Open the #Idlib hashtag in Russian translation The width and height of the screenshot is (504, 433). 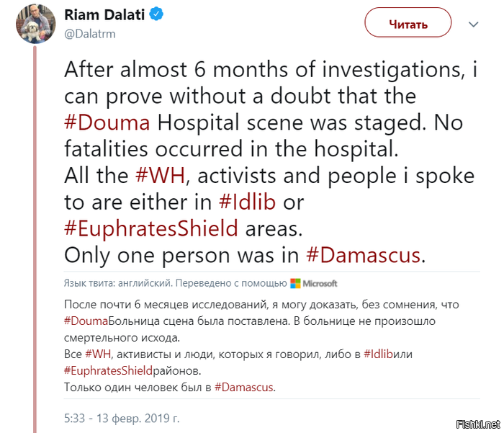pos(378,354)
